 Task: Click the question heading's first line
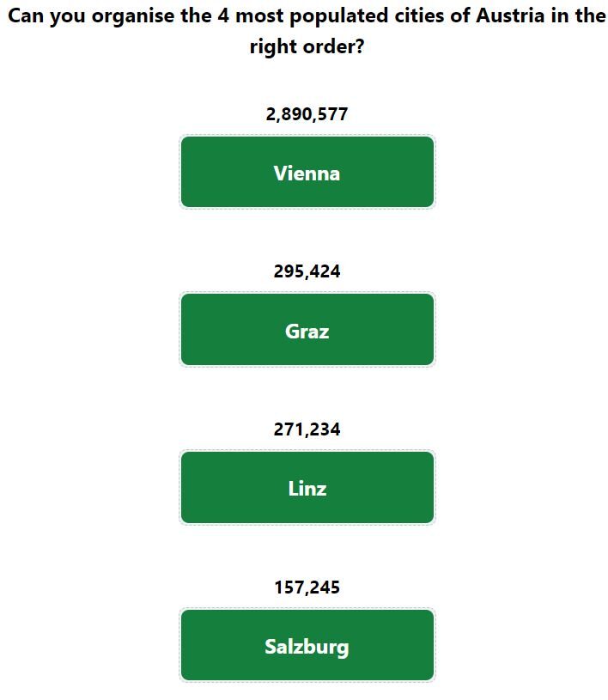click(x=307, y=16)
